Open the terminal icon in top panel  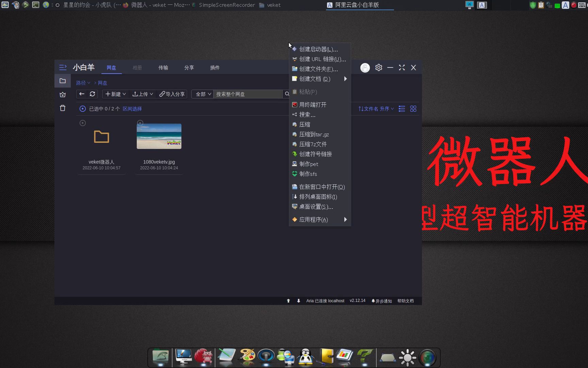click(x=35, y=5)
